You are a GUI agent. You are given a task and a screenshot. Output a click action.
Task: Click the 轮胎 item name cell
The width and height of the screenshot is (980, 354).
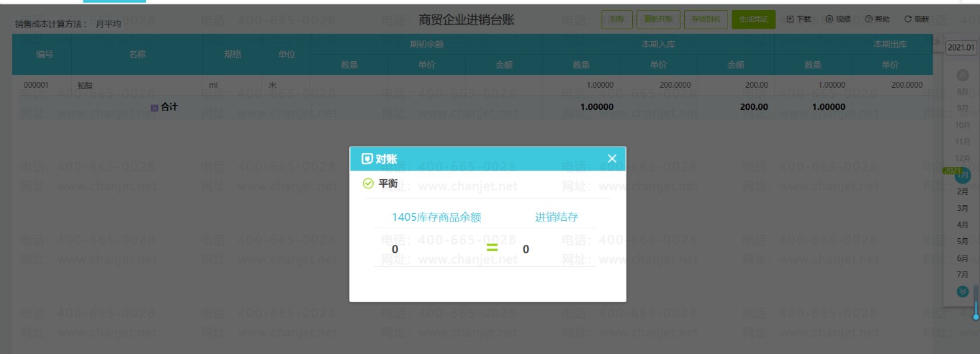[85, 85]
